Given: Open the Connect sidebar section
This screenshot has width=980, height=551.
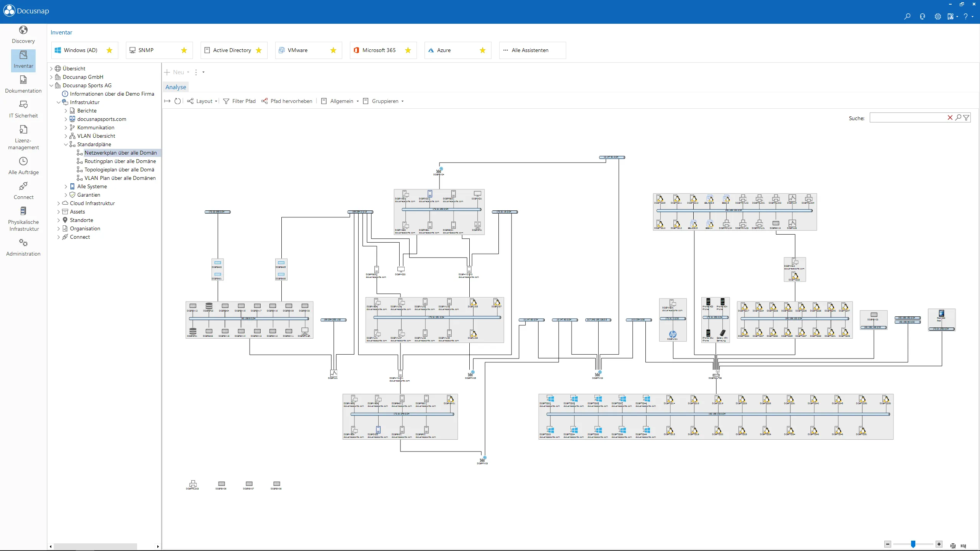Looking at the screenshot, I should pos(23,191).
